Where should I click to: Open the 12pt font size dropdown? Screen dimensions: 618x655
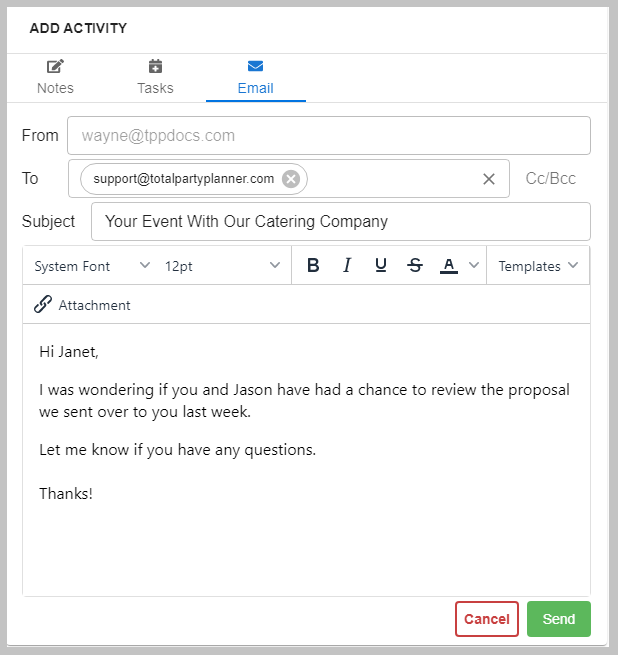click(222, 266)
